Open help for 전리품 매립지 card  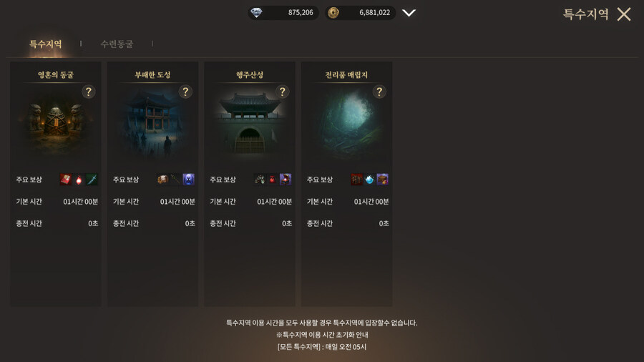(379, 92)
